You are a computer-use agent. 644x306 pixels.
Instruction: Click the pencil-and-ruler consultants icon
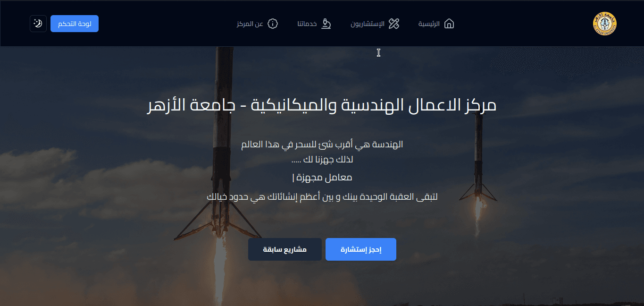[394, 24]
